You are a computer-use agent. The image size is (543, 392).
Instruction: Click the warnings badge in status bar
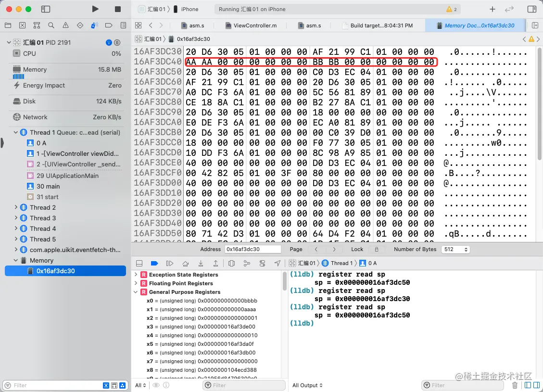(x=452, y=9)
